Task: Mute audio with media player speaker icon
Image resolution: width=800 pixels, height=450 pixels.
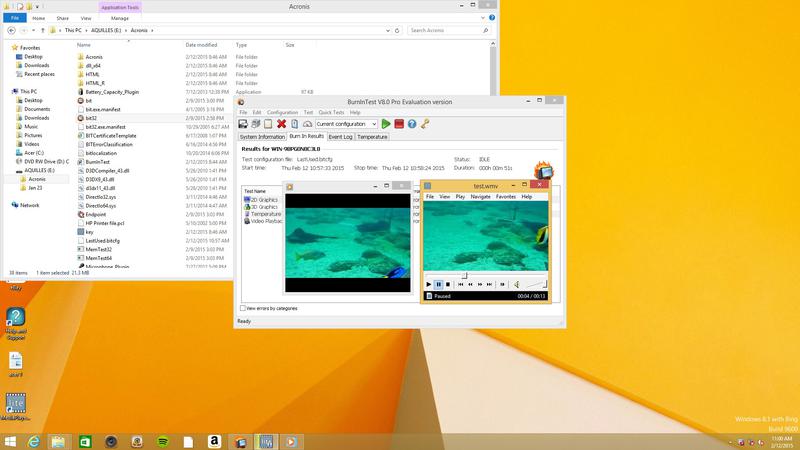Action: point(516,284)
